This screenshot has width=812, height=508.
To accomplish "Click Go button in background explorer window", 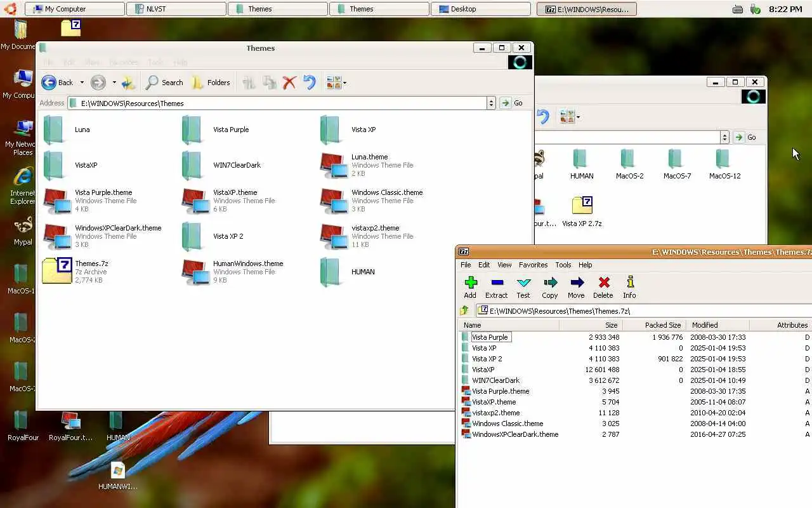I will point(745,137).
